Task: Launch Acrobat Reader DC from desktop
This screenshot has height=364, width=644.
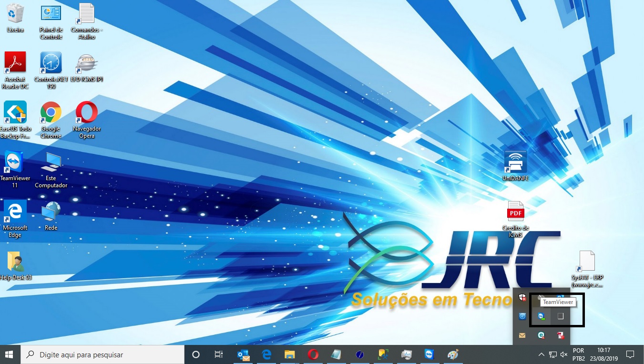Action: click(x=15, y=71)
